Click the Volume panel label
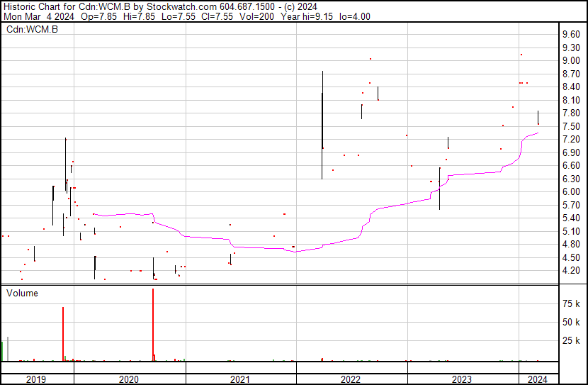Viewport: 588px width, 385px height. click(x=23, y=293)
